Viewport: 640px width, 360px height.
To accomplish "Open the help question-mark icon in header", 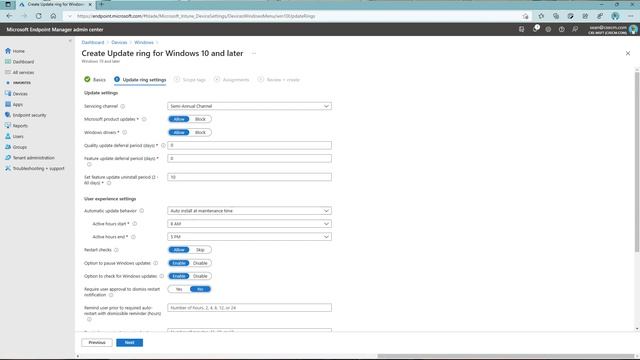I will 562,29.
